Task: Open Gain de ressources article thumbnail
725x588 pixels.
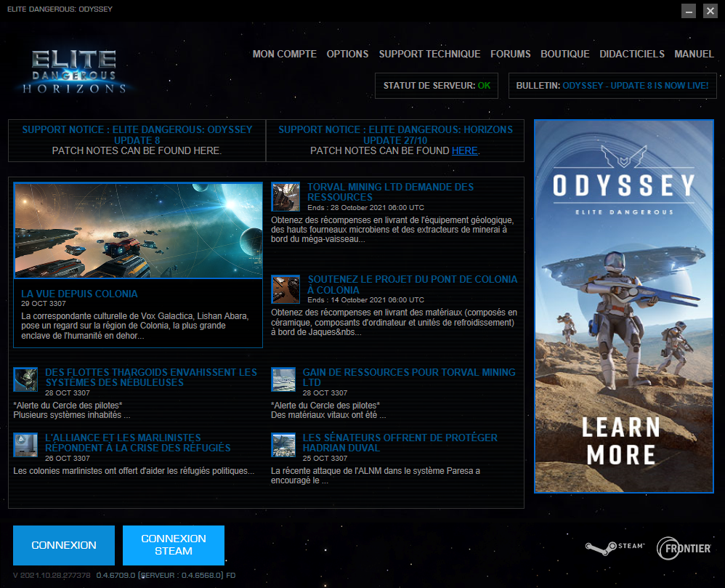Action: click(283, 380)
